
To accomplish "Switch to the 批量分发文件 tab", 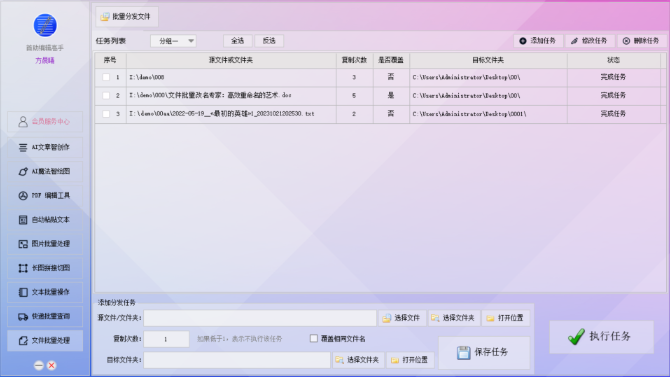I will pos(126,17).
